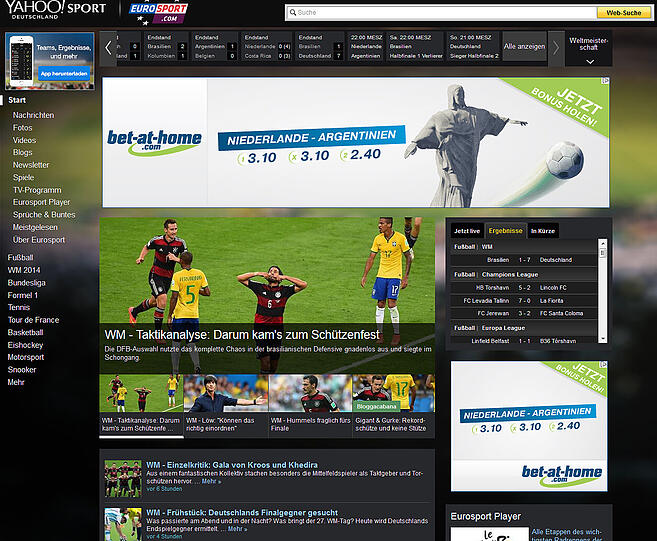Open the Brasilien 1 Deutschland 7 scoreboard card
657x541 pixels.
(320, 47)
